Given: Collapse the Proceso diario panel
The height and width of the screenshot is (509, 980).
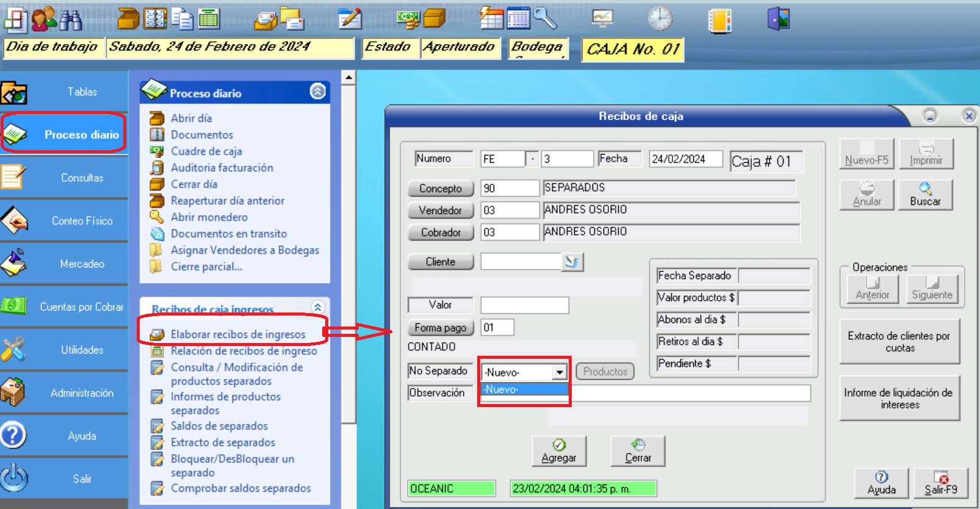Looking at the screenshot, I should point(317,92).
